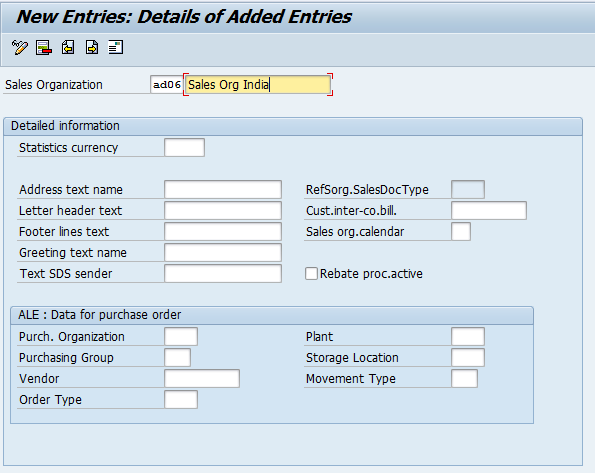595x473 pixels.
Task: Focus the Text SDS sender field
Action: (223, 273)
